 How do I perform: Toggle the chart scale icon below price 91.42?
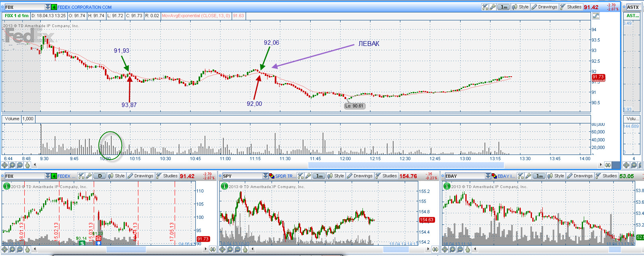(596, 16)
